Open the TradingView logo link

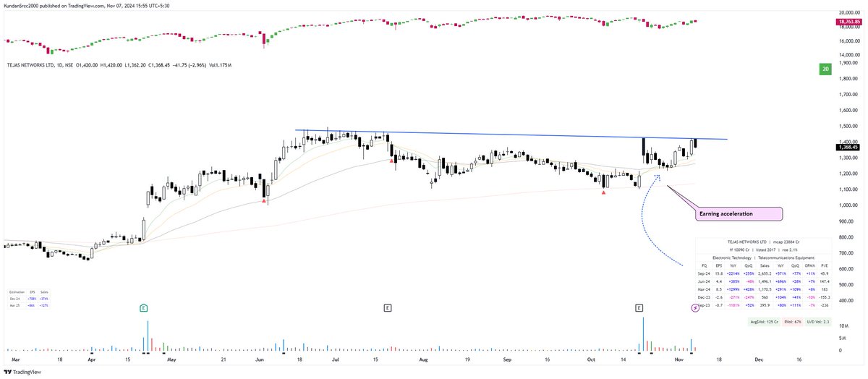(x=22, y=372)
